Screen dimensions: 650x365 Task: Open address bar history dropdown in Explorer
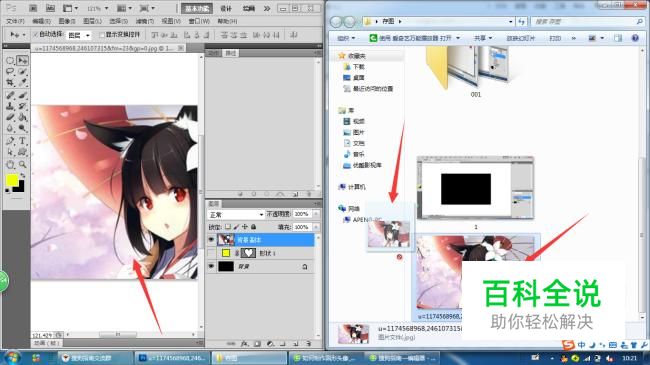click(x=511, y=21)
